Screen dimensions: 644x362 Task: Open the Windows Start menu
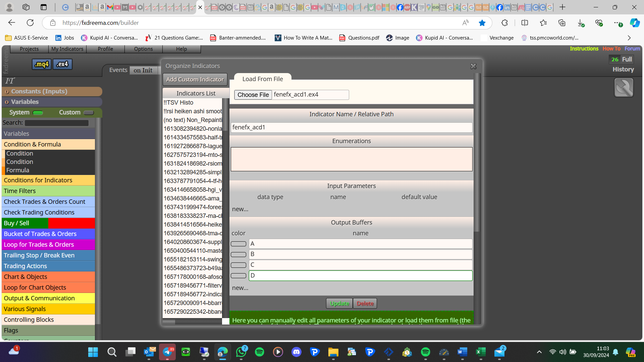click(93, 352)
